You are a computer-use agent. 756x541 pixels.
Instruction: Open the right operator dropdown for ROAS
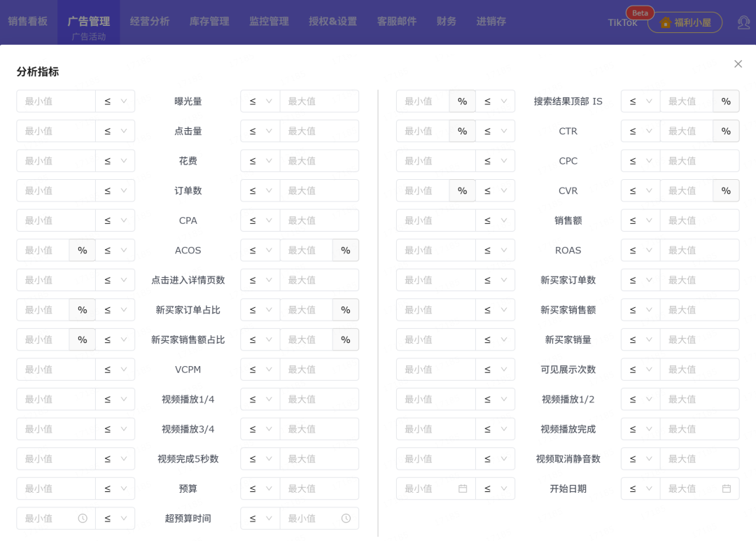pos(640,251)
